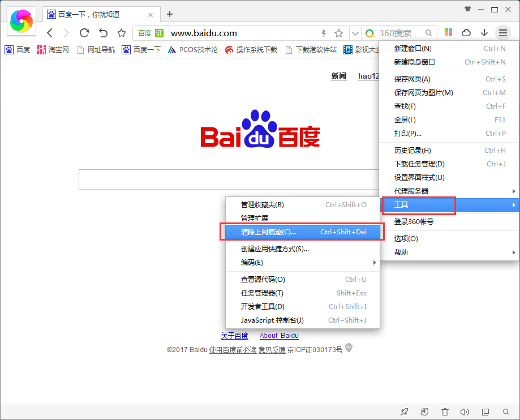
Task: Select 设置界面样式(U)
Action: (x=449, y=178)
